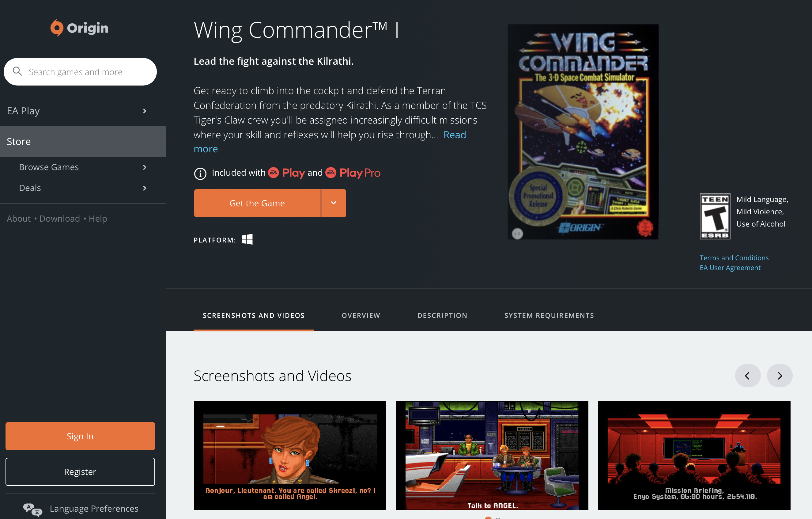Click the Windows platform icon
Image resolution: width=812 pixels, height=519 pixels.
[x=247, y=240]
